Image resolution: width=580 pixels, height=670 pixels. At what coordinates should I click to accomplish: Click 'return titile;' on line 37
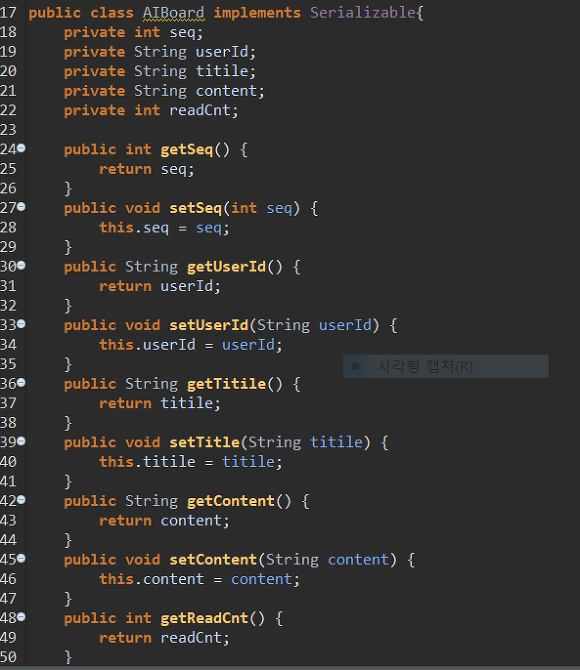click(160, 403)
